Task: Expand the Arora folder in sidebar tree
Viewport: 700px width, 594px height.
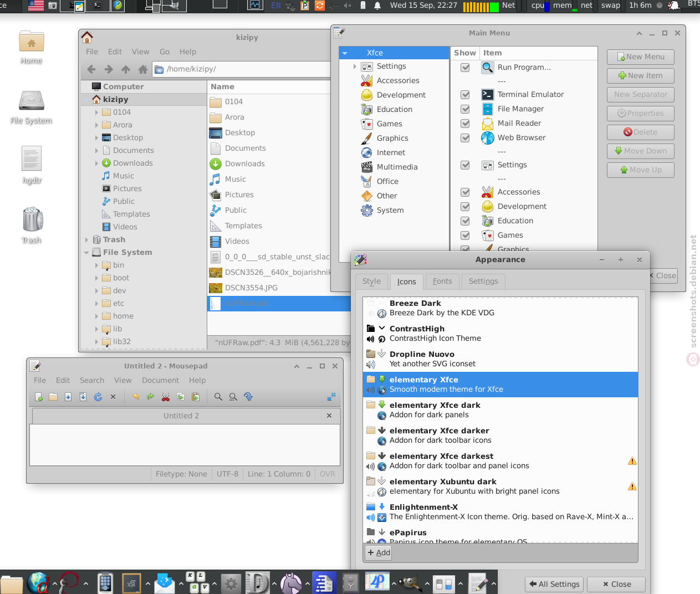Action: [x=96, y=125]
